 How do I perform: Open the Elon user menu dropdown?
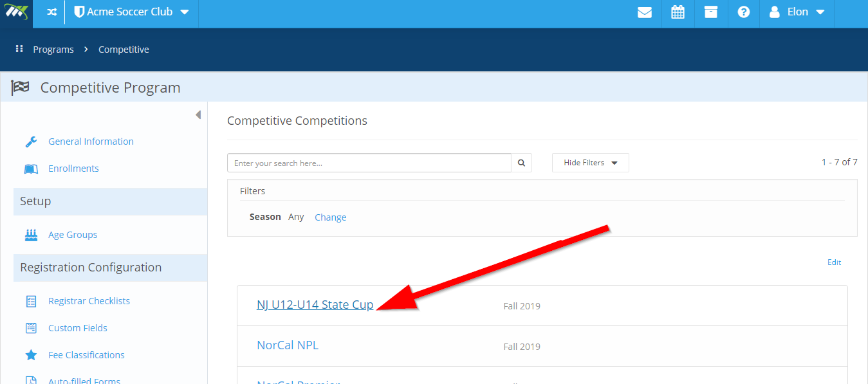797,12
